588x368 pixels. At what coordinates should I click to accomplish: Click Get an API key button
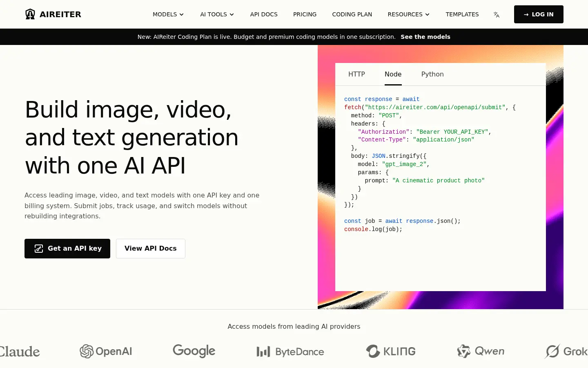pos(67,249)
